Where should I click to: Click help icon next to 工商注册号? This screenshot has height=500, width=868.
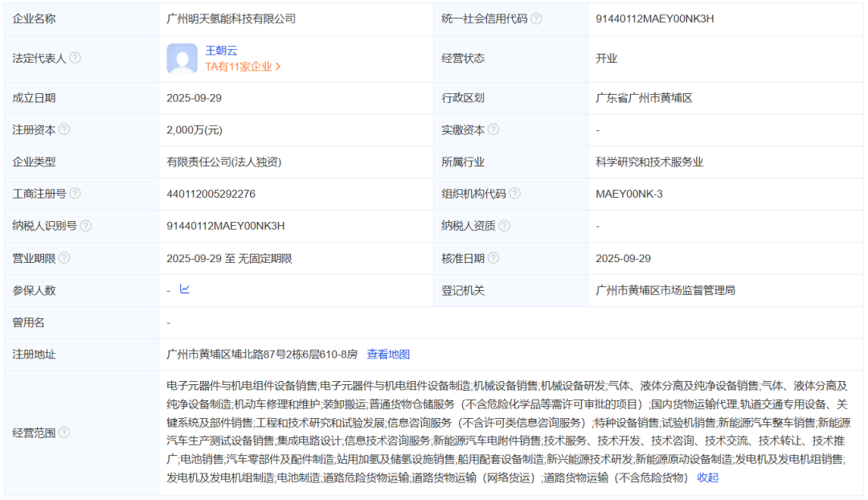click(75, 194)
